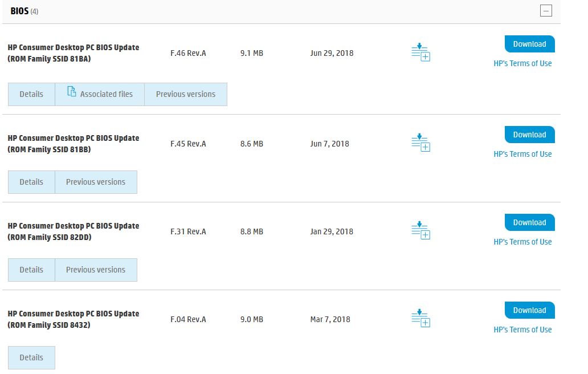Open HP's Terms of Use for F.31

tap(522, 242)
